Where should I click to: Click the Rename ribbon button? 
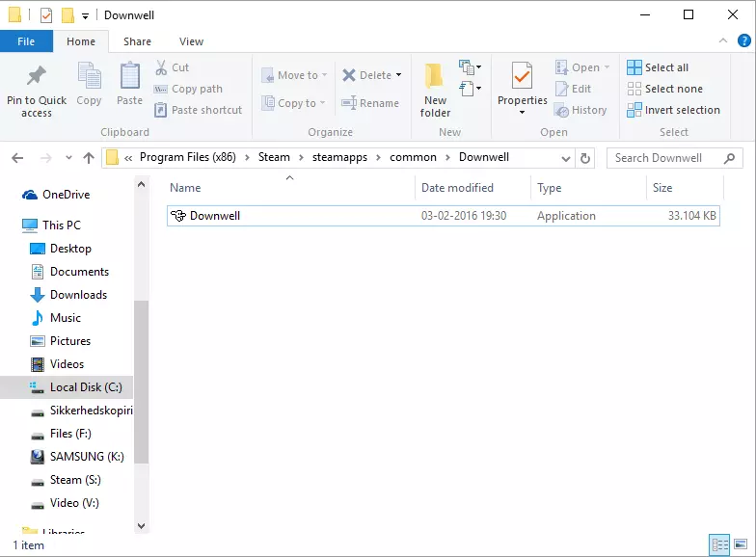click(x=370, y=102)
